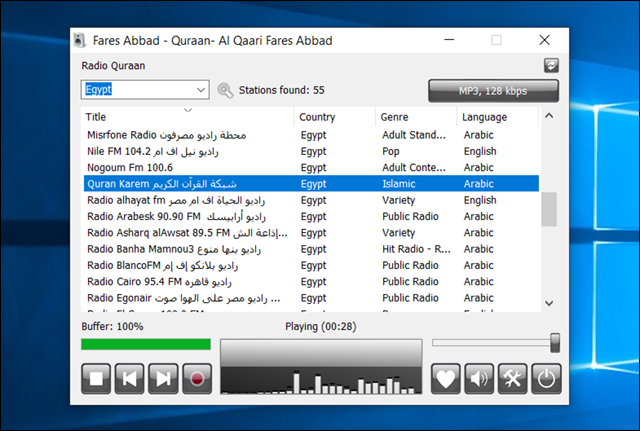
Task: Sort by the Title column header
Action: point(188,117)
